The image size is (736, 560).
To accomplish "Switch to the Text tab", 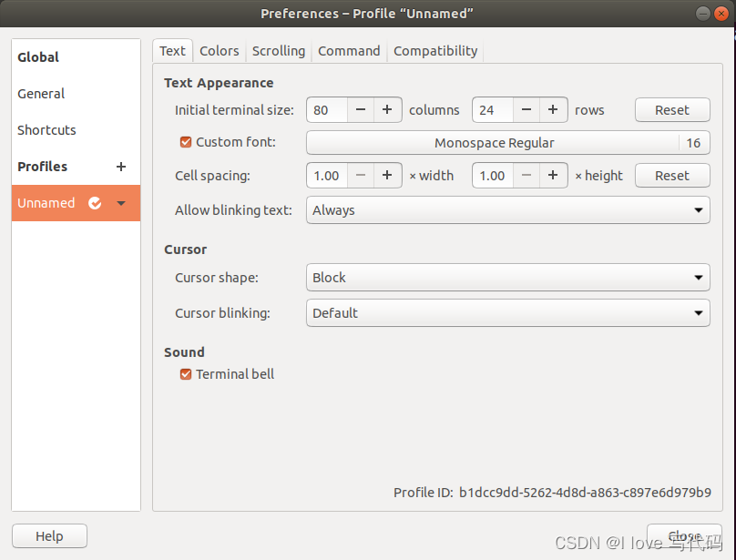I will 172,51.
